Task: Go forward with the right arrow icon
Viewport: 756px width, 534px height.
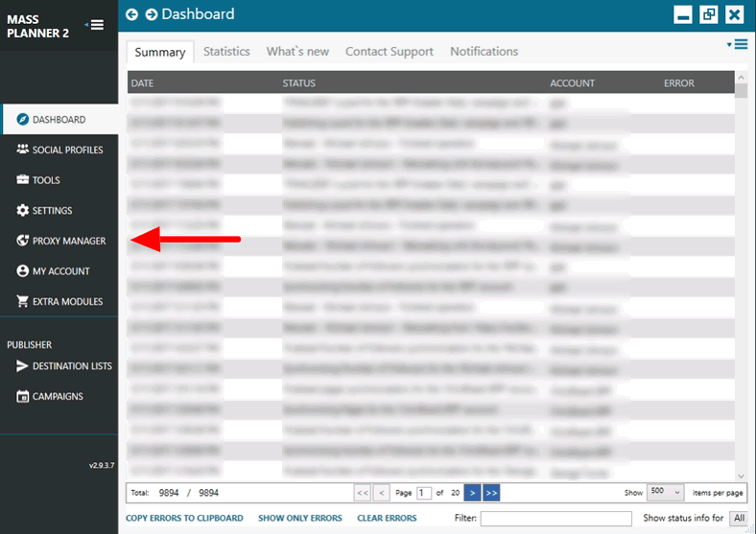Action: pos(152,14)
